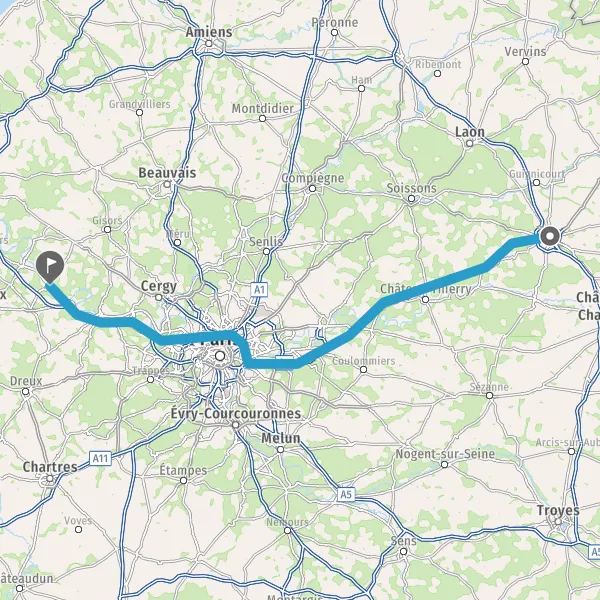Click the Melun city label
The width and height of the screenshot is (600, 600).
(281, 438)
